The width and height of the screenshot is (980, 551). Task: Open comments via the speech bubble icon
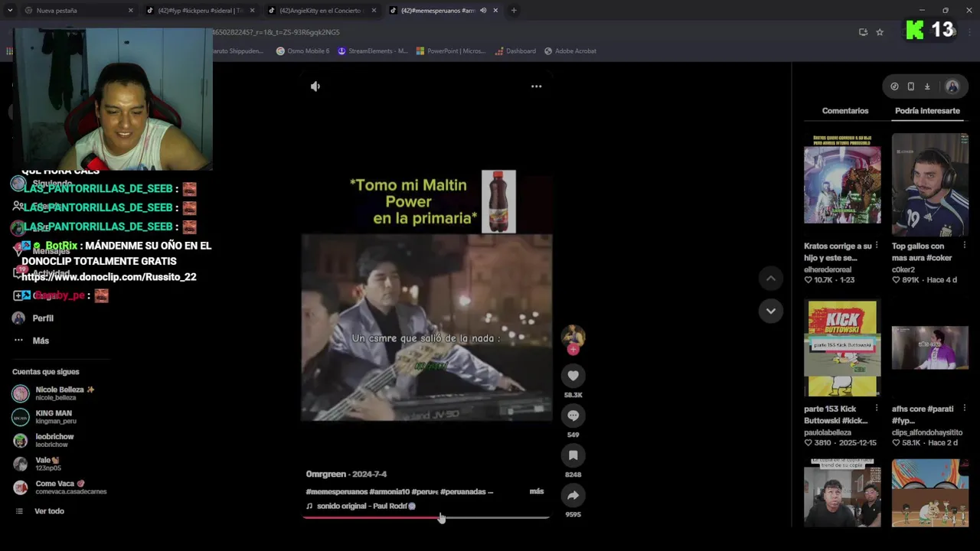tap(573, 415)
